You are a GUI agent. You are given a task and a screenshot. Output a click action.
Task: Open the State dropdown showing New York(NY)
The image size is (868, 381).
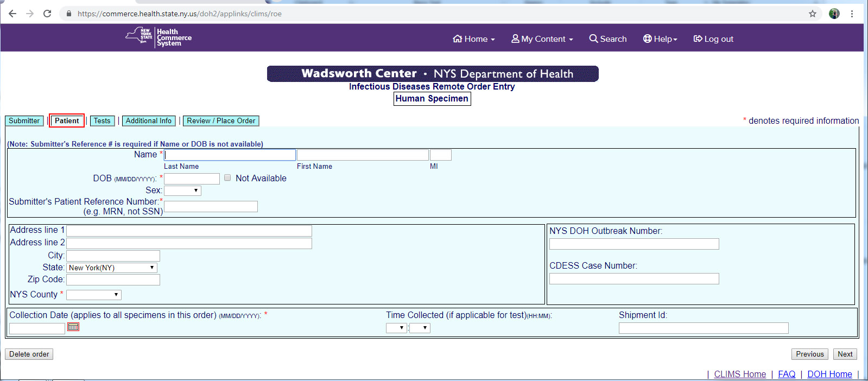[112, 268]
